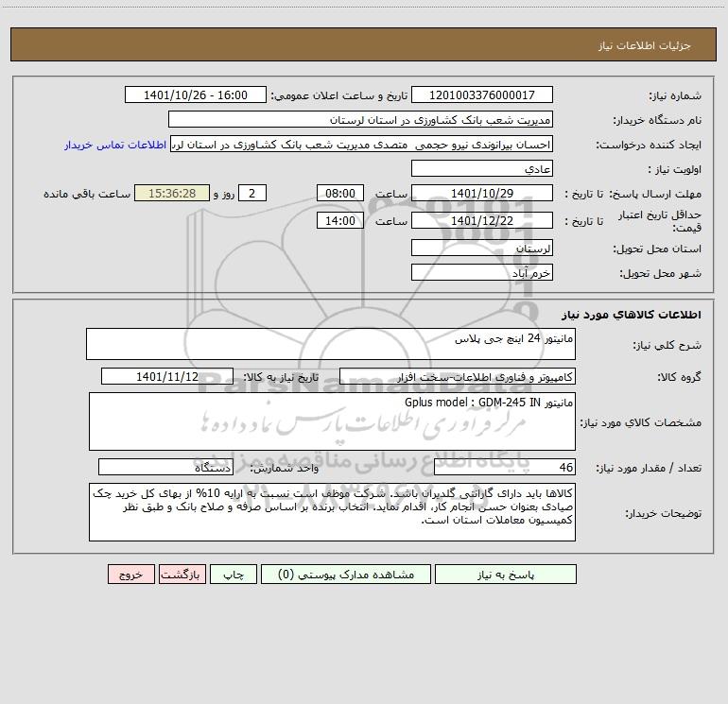
Task: Click the label 'تاریخ و ساعت اعلان عمومی:'
Action: 338,96
